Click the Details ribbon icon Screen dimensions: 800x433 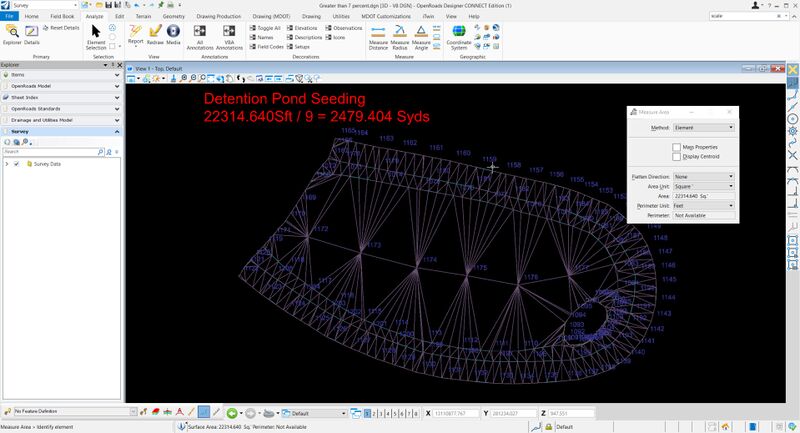point(31,35)
